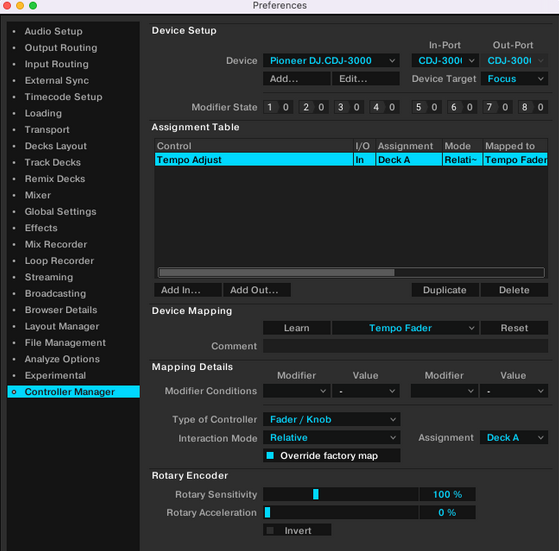The width and height of the screenshot is (559, 551).
Task: Open second Modifier condition dropdown
Action: click(x=445, y=391)
